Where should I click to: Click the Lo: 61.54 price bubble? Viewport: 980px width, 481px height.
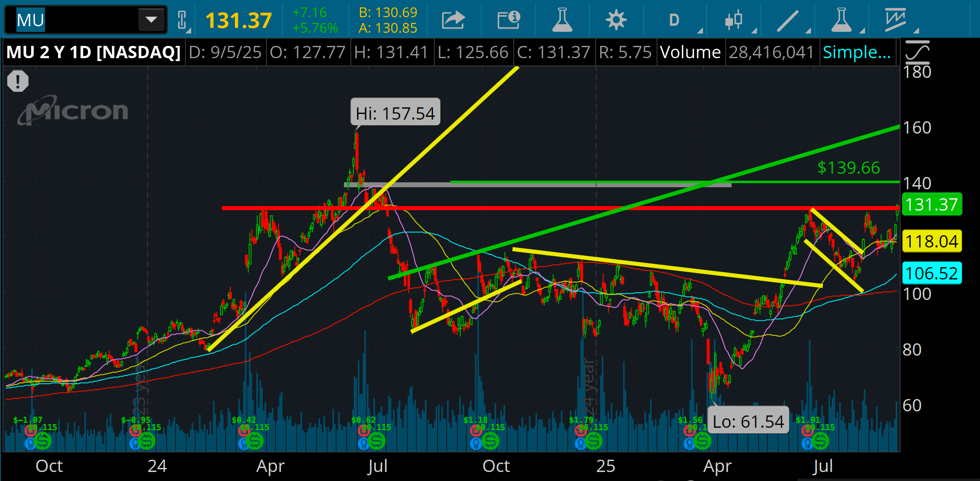coord(748,421)
